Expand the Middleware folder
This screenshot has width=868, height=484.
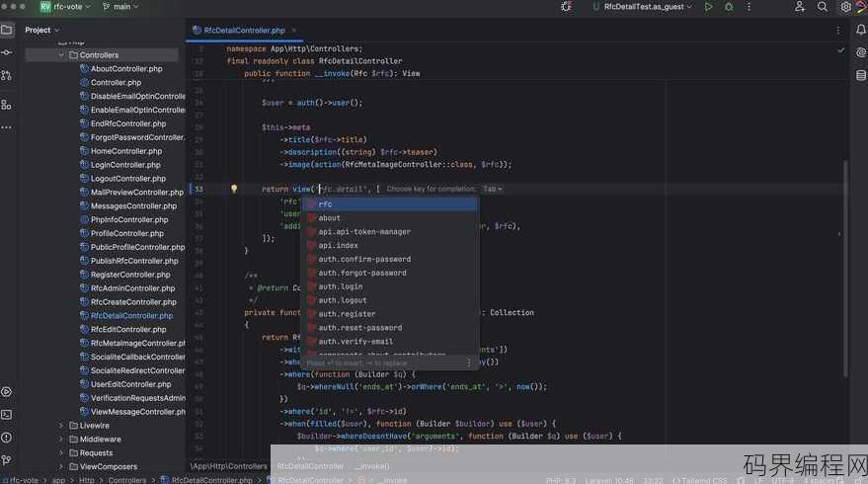[x=61, y=440]
